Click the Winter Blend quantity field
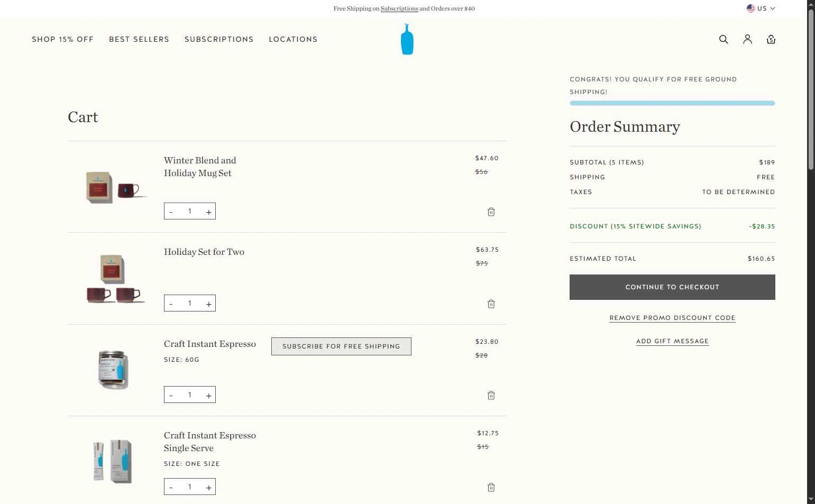 click(190, 212)
